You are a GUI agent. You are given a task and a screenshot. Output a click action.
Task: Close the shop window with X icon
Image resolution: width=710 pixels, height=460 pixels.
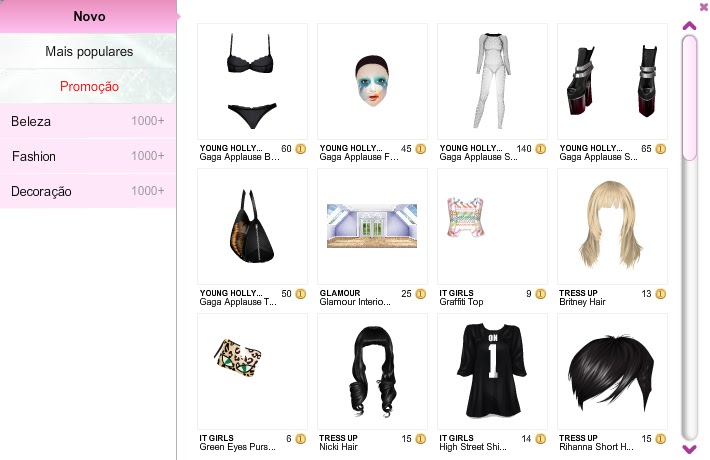click(x=704, y=7)
